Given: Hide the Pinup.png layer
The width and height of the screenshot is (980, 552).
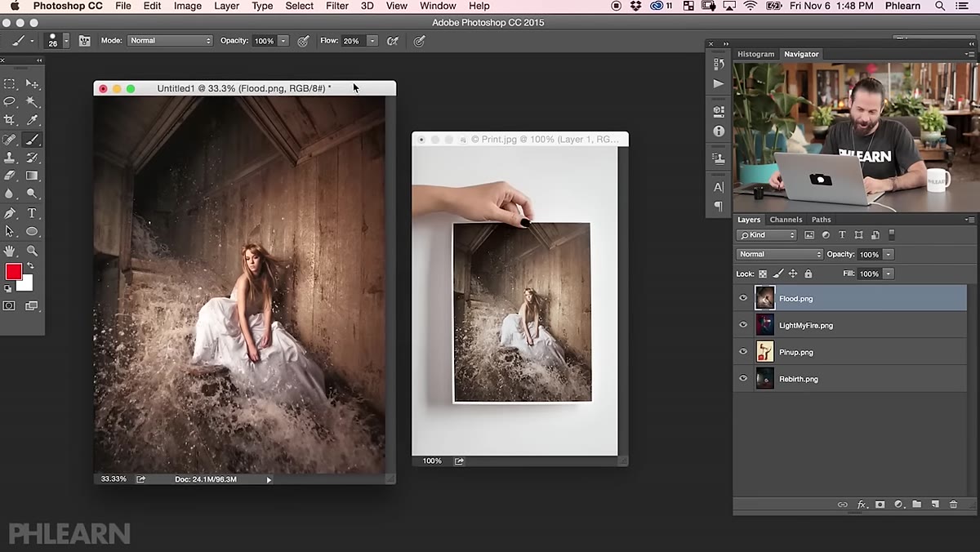Looking at the screenshot, I should (743, 352).
